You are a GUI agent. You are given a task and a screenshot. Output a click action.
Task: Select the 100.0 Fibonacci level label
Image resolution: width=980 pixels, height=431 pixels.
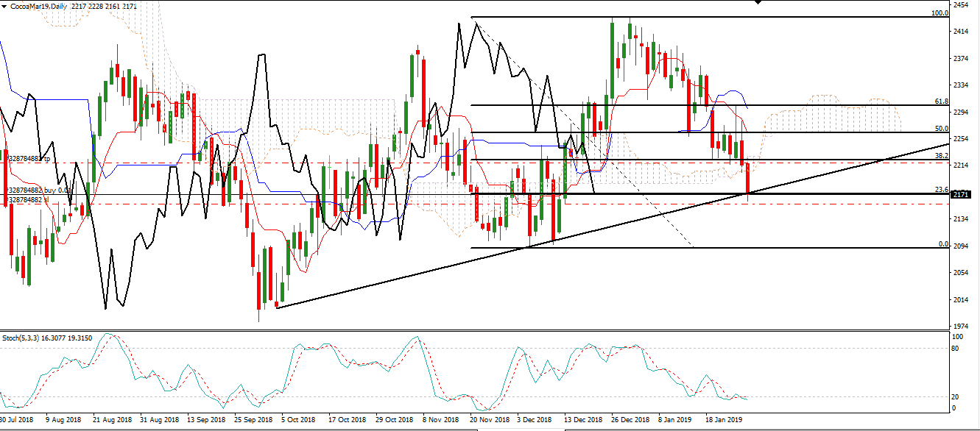point(939,13)
